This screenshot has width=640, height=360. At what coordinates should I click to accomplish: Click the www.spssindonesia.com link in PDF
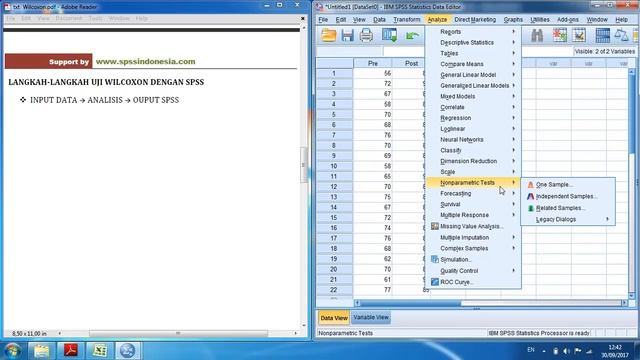click(145, 62)
